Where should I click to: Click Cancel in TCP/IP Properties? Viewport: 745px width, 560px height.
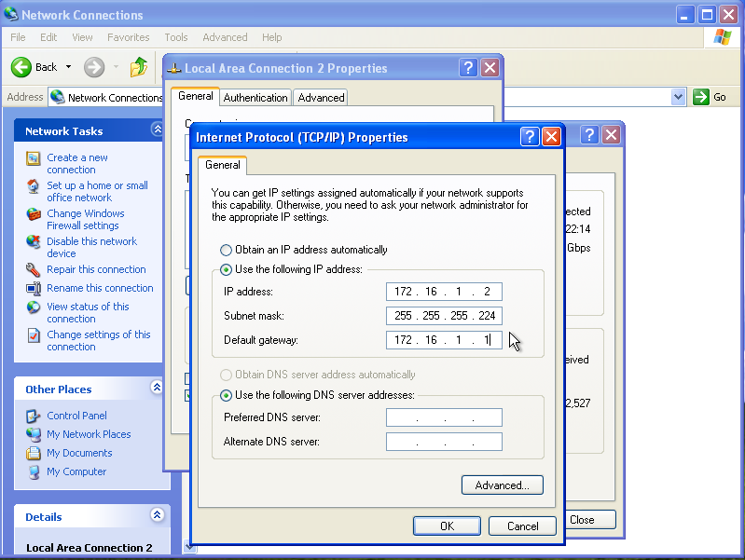point(523,526)
